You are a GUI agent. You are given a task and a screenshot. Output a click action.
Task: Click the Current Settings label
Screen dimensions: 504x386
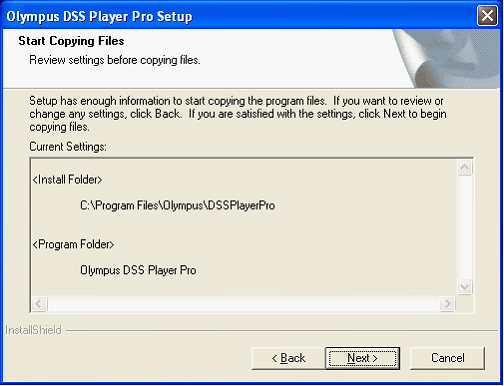pos(68,147)
